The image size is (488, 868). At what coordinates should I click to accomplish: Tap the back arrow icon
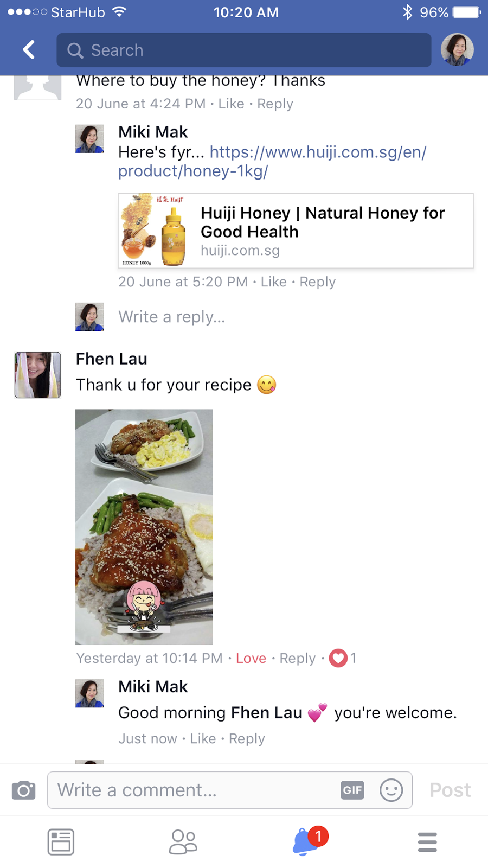click(29, 50)
